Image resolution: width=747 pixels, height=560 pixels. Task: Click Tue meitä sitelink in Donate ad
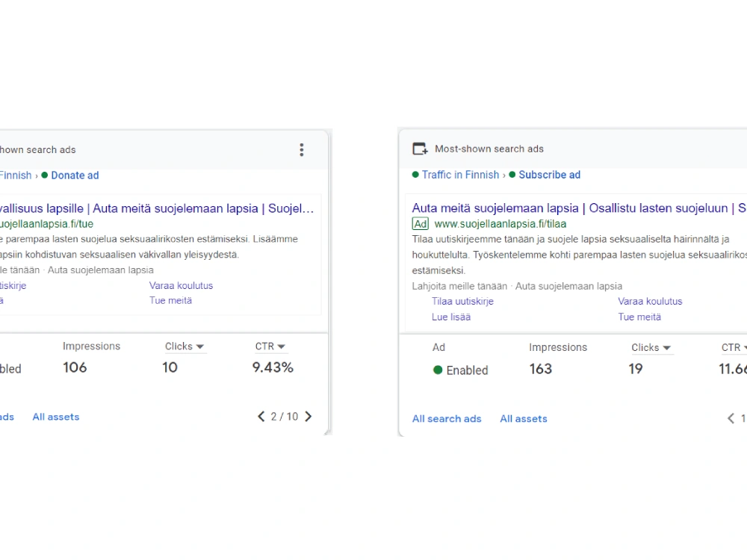click(170, 300)
